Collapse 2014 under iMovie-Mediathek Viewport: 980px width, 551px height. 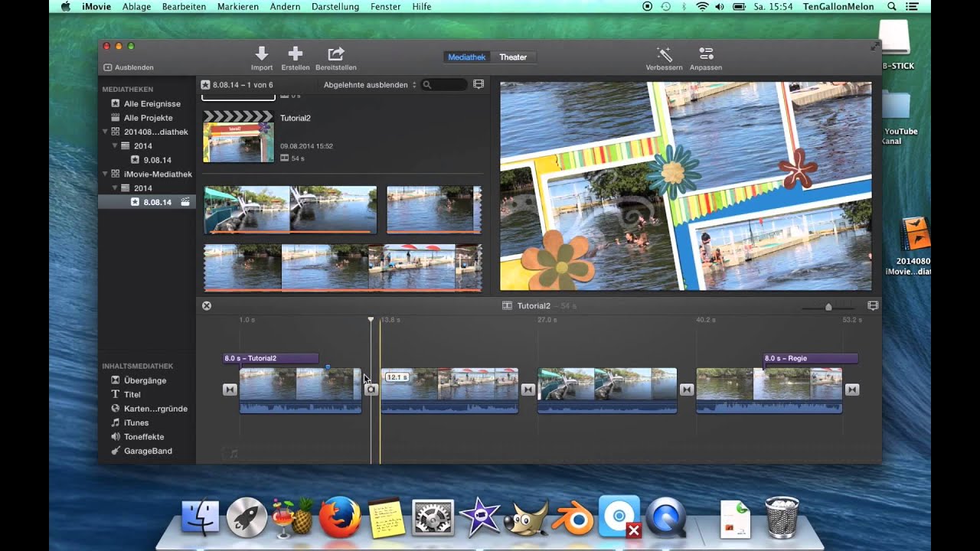pyautogui.click(x=115, y=187)
